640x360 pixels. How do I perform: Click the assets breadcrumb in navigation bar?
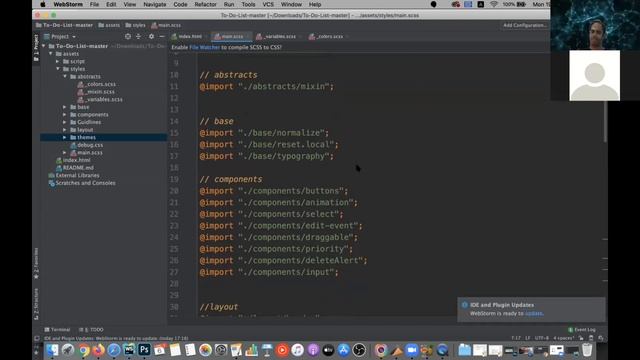click(x=109, y=25)
